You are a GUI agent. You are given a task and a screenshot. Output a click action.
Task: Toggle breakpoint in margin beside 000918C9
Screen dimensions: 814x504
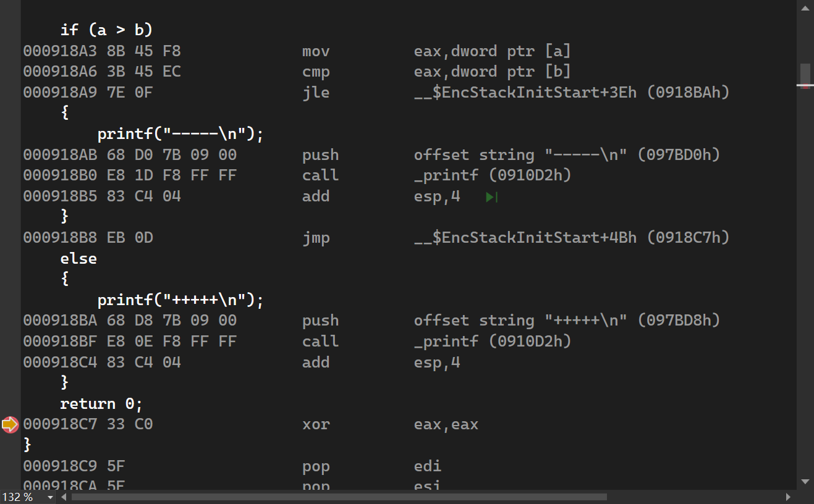pyautogui.click(x=10, y=466)
